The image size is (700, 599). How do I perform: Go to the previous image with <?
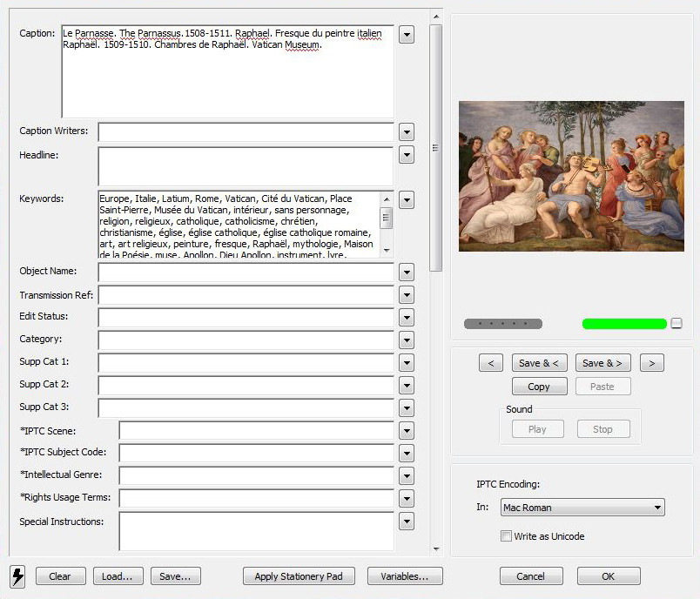(x=491, y=363)
